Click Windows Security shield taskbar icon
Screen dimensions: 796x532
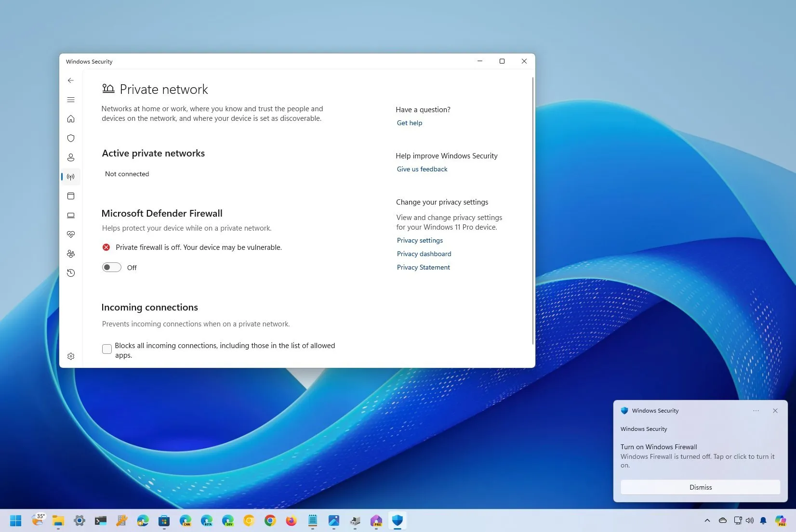[x=398, y=520]
